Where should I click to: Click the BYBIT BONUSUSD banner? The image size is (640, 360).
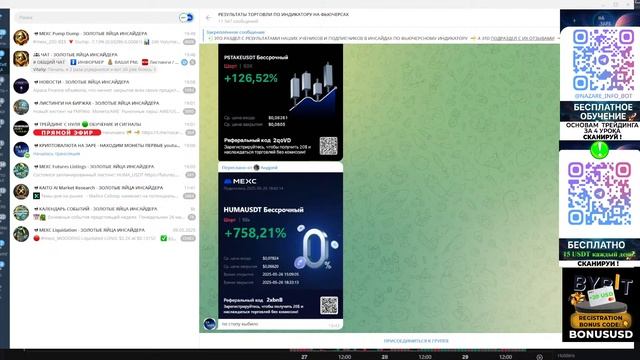600,305
